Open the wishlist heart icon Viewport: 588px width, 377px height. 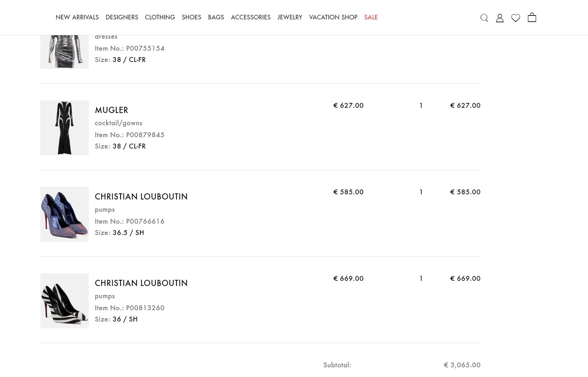[x=515, y=18]
